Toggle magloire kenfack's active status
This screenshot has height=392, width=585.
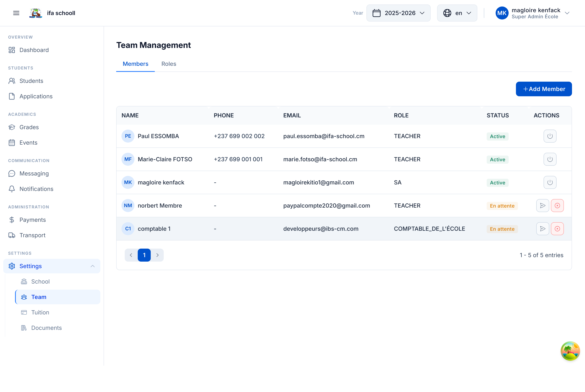tap(550, 182)
